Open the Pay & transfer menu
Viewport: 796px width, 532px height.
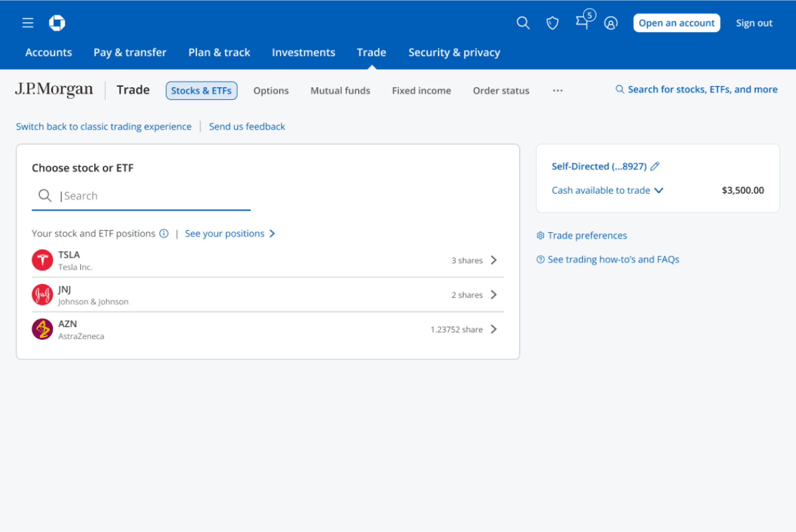point(130,52)
